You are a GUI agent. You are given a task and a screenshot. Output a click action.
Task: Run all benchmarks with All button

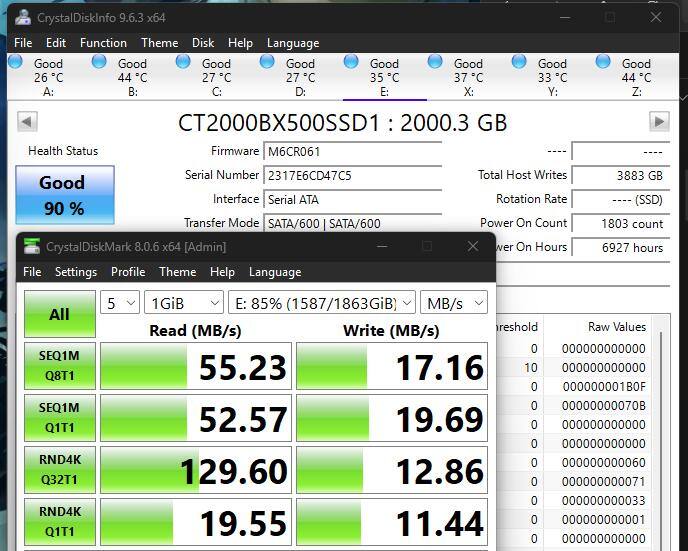click(x=59, y=314)
